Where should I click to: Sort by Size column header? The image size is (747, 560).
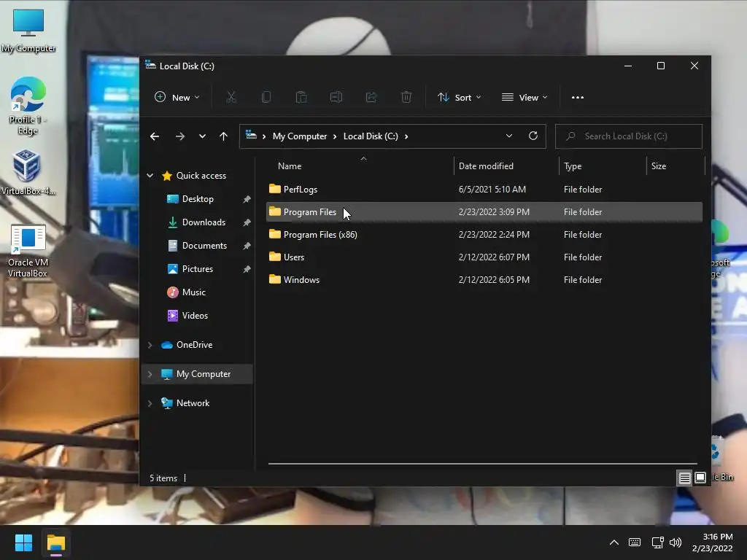(x=659, y=166)
